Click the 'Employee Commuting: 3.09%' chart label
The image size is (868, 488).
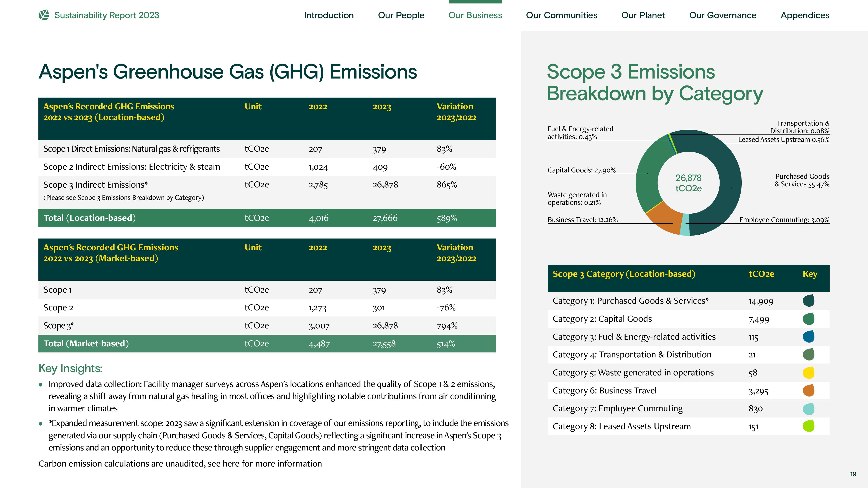coord(784,219)
